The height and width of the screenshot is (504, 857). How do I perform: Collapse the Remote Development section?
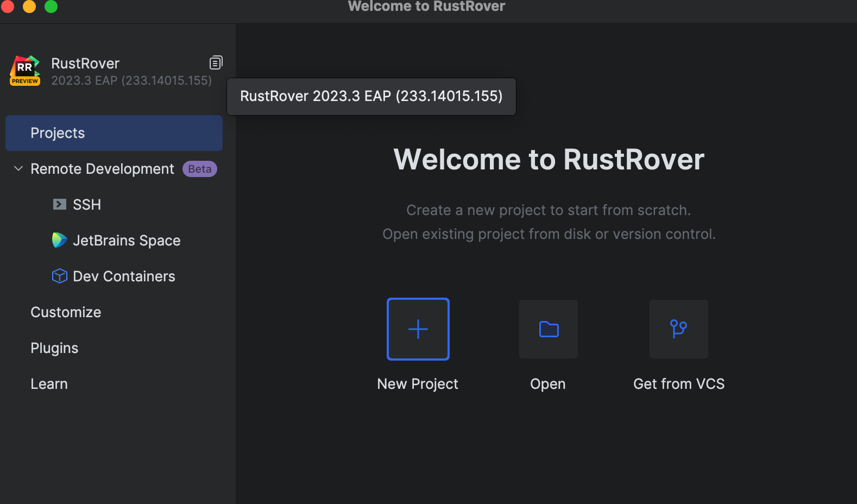(x=18, y=168)
